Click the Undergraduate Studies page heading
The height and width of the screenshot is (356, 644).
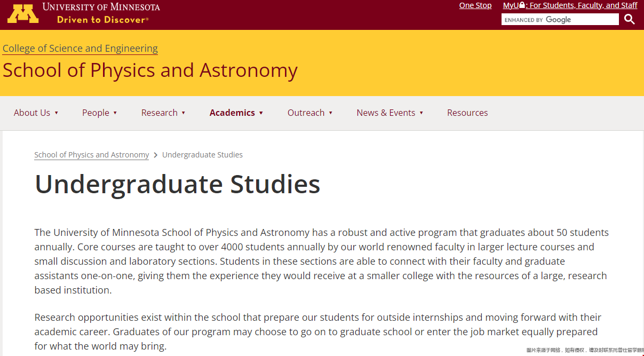178,184
